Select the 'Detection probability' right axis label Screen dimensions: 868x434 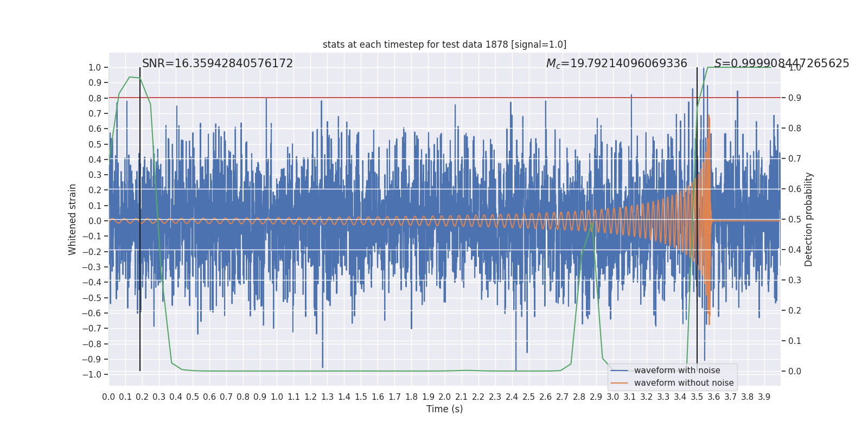tap(809, 219)
